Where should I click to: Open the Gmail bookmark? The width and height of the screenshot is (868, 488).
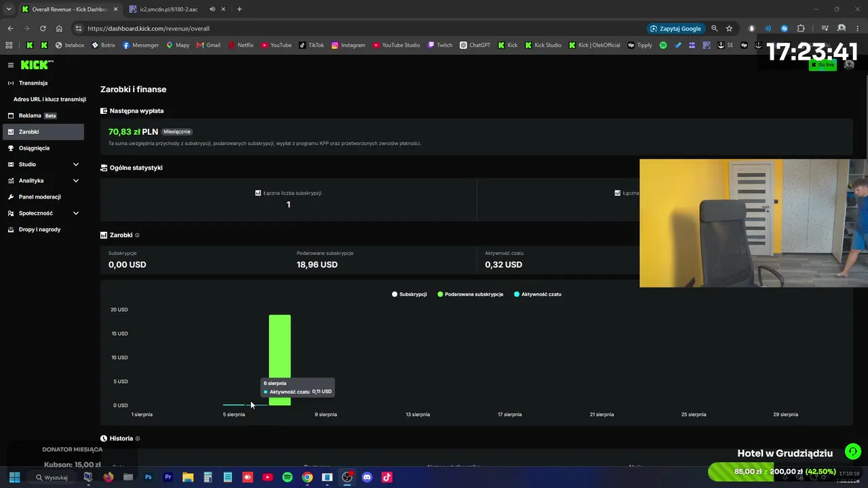[x=208, y=45]
